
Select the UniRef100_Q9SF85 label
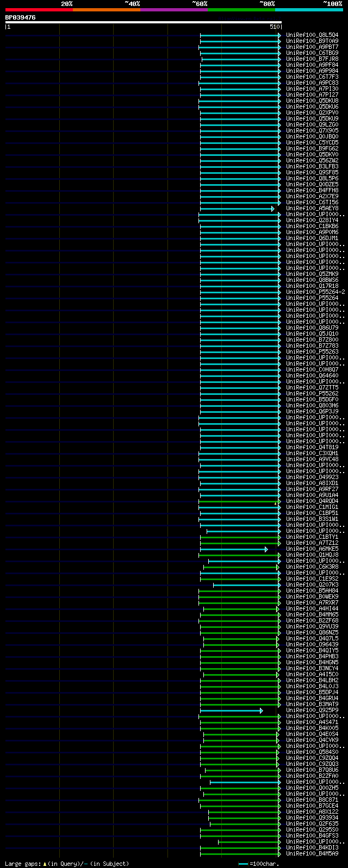click(312, 173)
